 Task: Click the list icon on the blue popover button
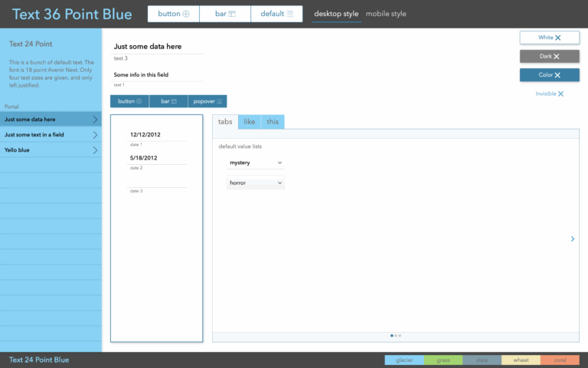pos(220,101)
